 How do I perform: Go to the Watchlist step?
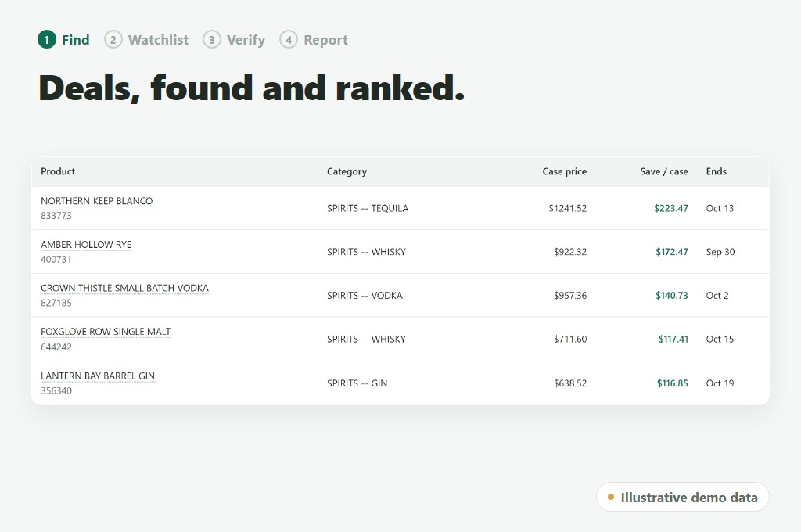146,39
